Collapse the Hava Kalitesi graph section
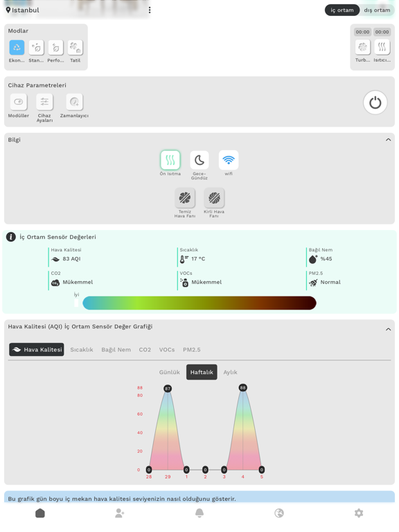The image size is (399, 532). 388,330
